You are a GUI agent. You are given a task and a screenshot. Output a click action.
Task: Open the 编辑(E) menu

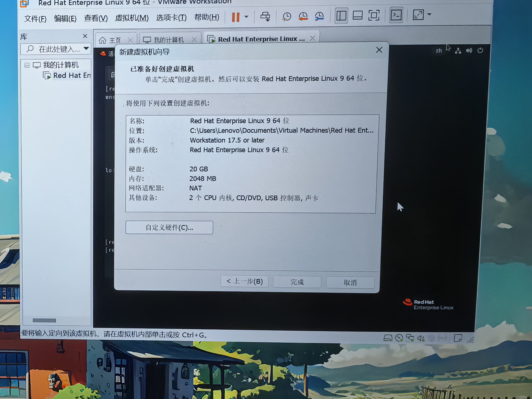click(x=65, y=19)
